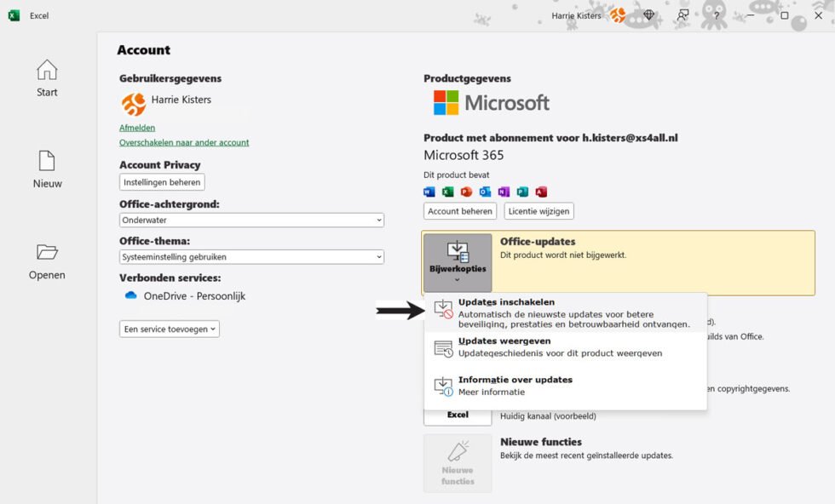Screen dimensions: 835x504
Task: Open the Office-achtergrond dropdown
Action: pyautogui.click(x=251, y=220)
